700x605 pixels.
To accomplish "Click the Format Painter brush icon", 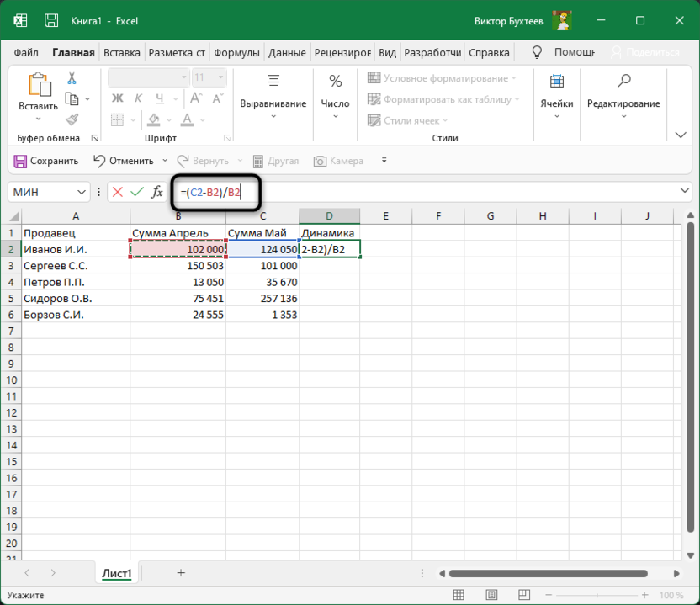I will [72, 119].
